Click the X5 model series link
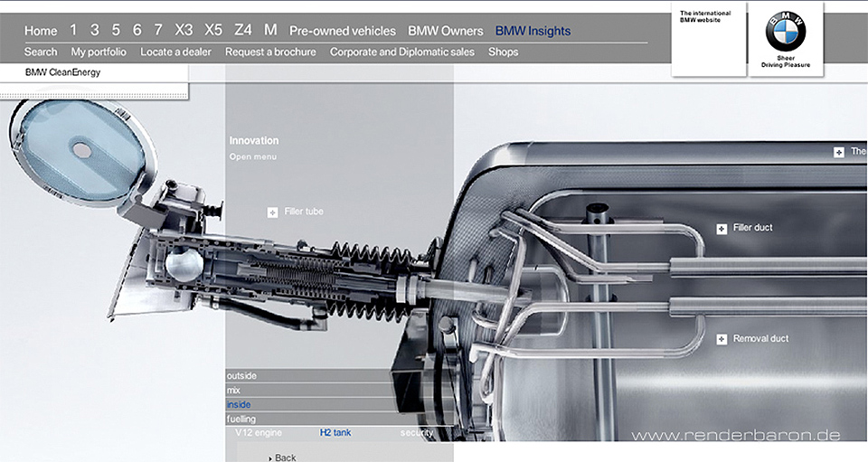Viewport: 868px width, 462px height. pos(213,31)
